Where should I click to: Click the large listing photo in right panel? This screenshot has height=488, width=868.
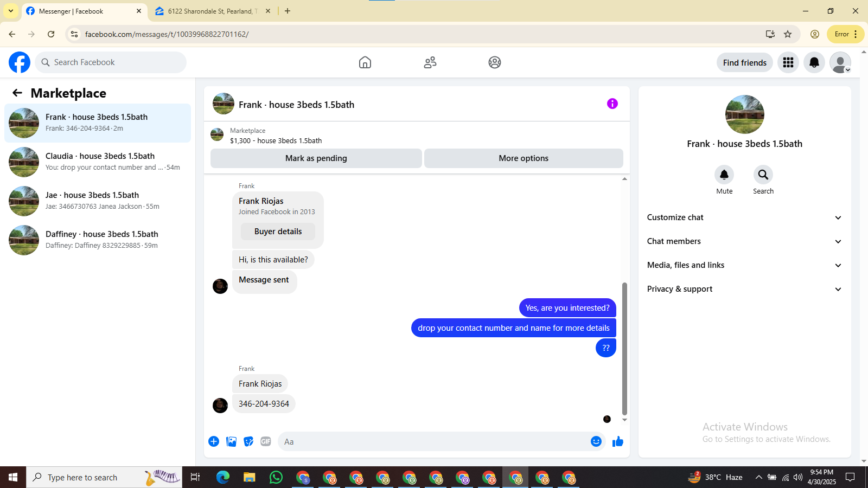(x=744, y=114)
